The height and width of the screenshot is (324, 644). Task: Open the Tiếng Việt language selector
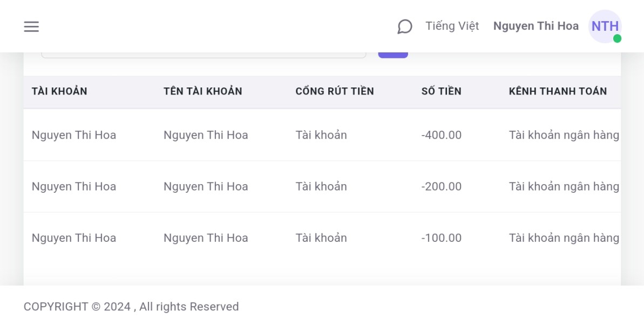[x=452, y=26]
